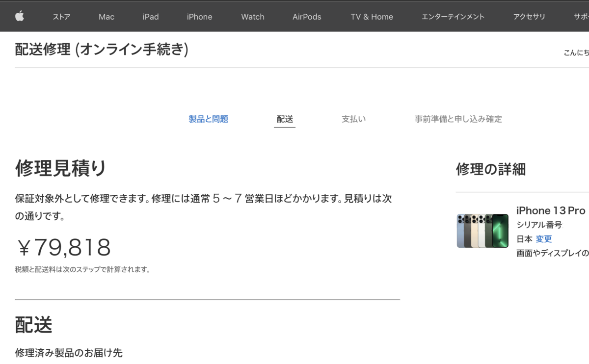The image size is (589, 364).
Task: Click the iPhone 13 Pro product name
Action: click(551, 210)
